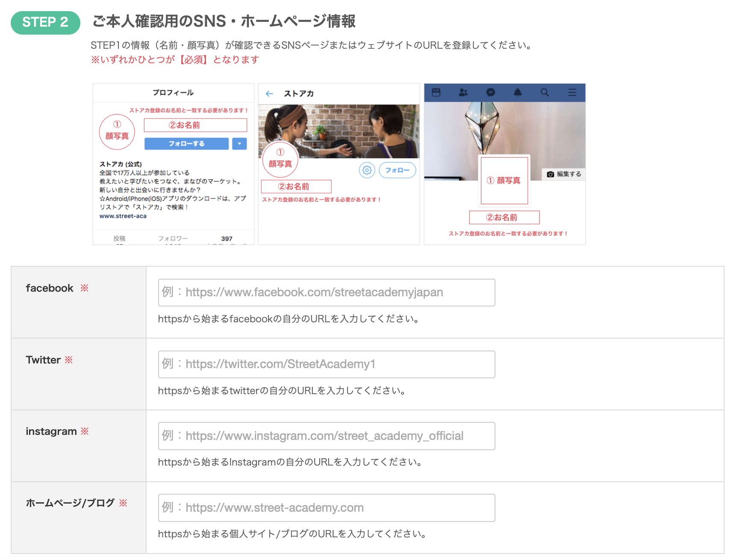Click the ホームページ/ブログ field label

pos(70,503)
